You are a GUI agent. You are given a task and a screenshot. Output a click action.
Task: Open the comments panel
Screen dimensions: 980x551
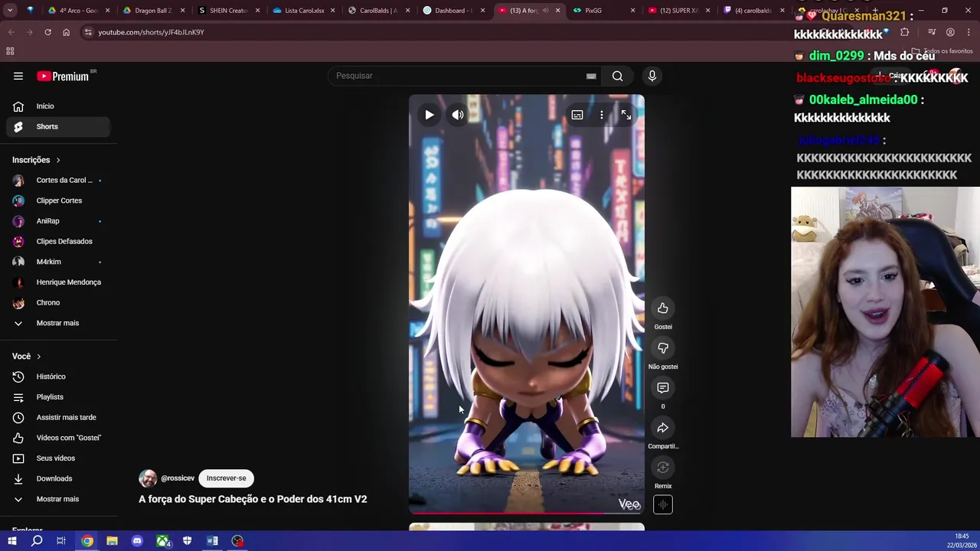click(663, 388)
